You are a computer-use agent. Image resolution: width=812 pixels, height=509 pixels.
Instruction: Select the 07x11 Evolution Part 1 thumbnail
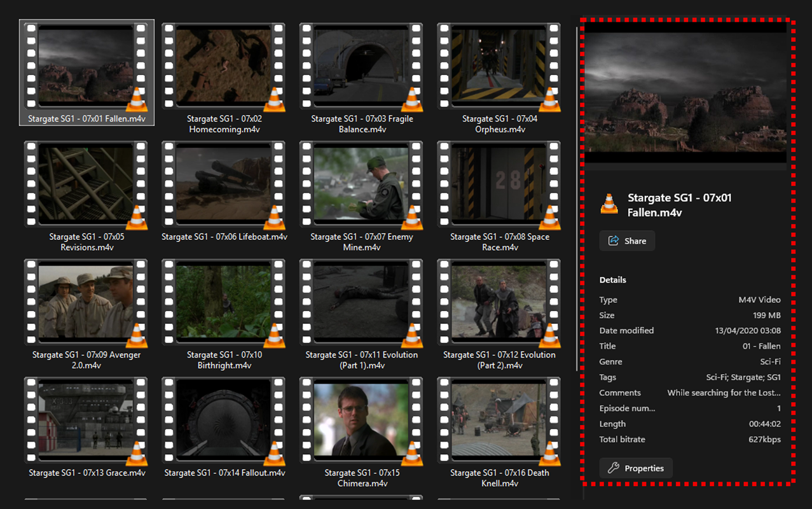361,302
